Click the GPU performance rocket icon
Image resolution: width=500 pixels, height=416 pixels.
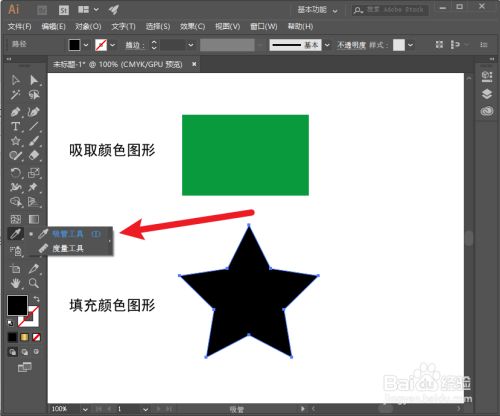pyautogui.click(x=114, y=10)
